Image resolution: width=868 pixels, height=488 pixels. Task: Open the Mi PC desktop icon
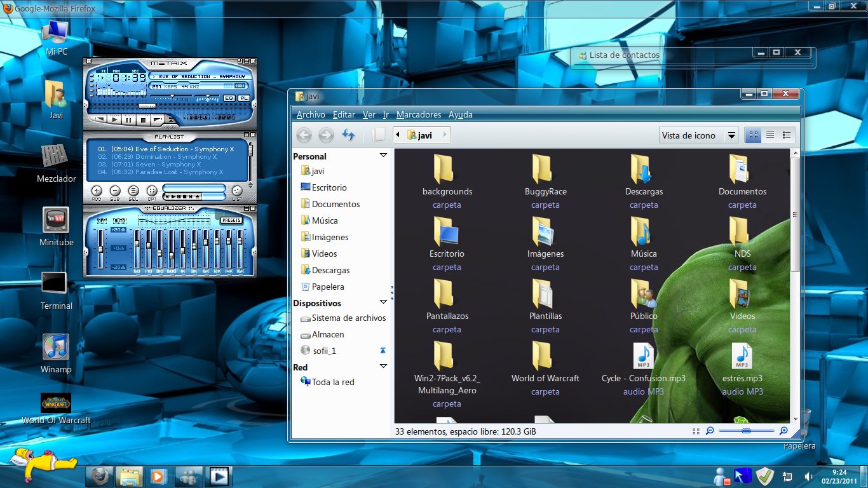tap(57, 37)
